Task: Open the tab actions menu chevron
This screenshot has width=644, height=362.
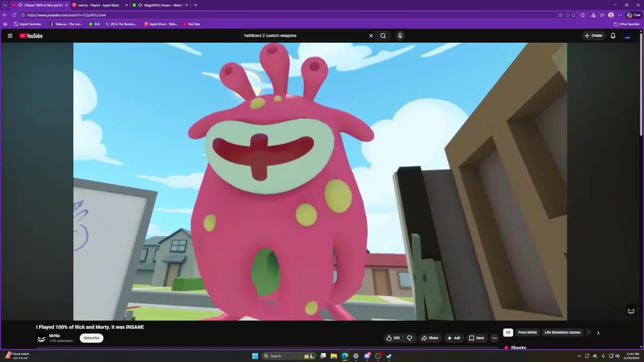Action: coord(5,5)
